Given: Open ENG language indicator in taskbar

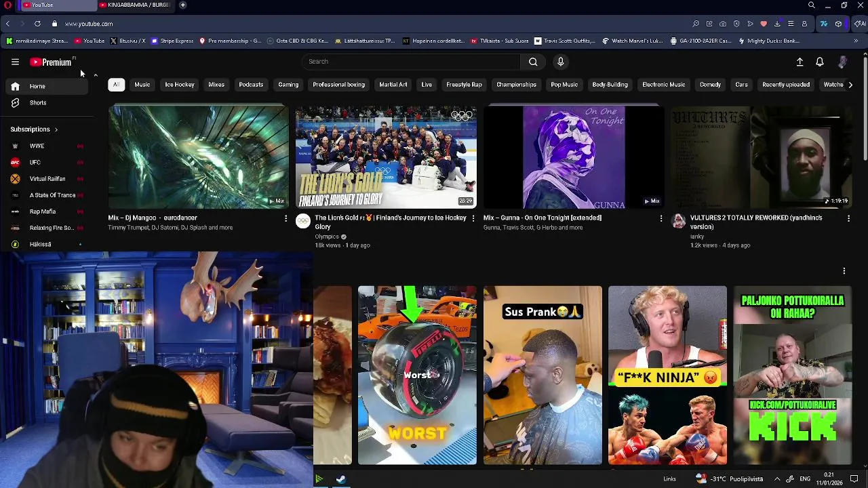Looking at the screenshot, I should pos(805,479).
